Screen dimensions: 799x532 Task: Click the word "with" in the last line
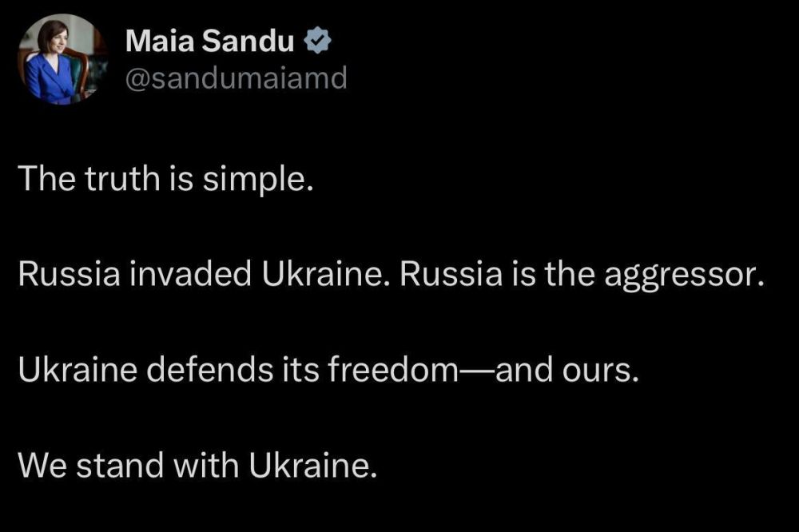206,465
